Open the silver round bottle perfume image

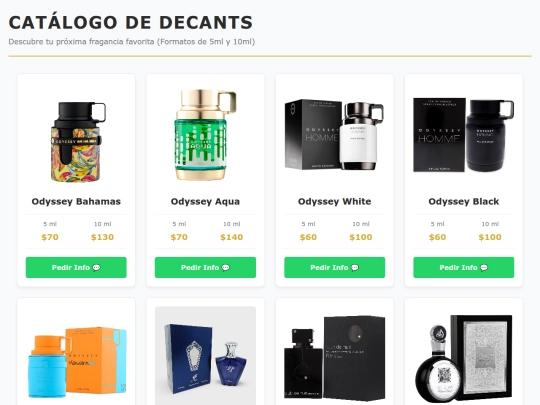464,357
